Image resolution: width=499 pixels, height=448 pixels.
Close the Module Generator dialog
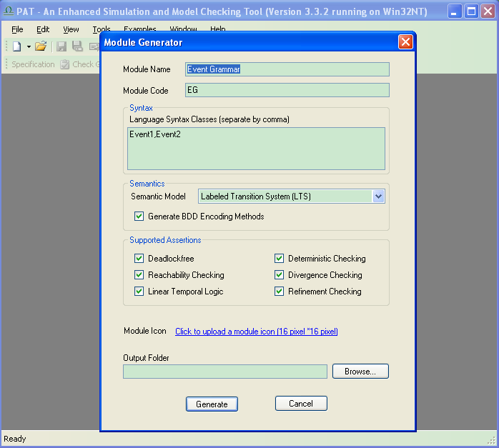(x=405, y=42)
